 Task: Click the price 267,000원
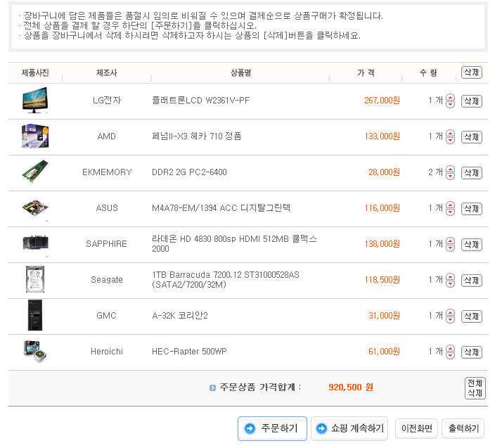[382, 101]
